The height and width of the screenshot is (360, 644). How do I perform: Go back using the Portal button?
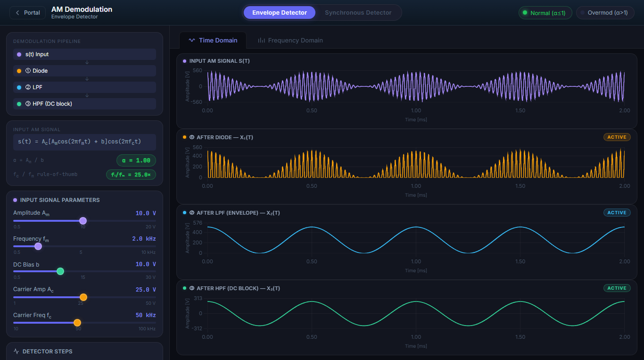click(28, 13)
